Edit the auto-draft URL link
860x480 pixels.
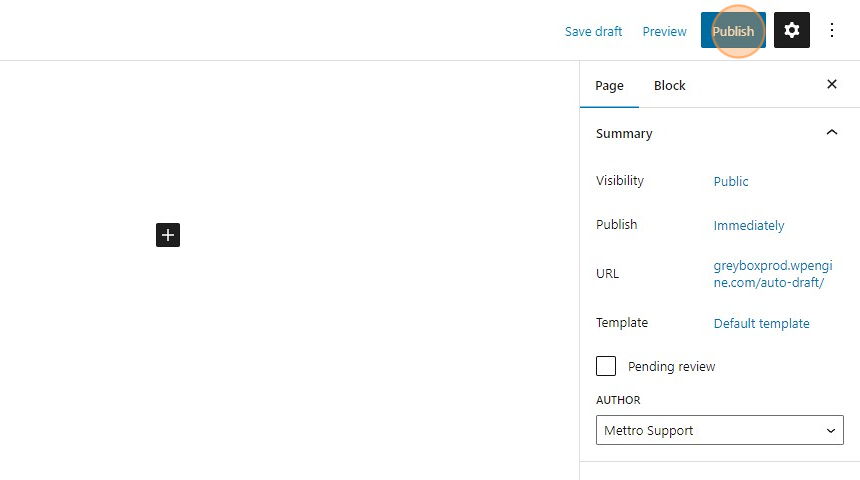click(x=768, y=274)
